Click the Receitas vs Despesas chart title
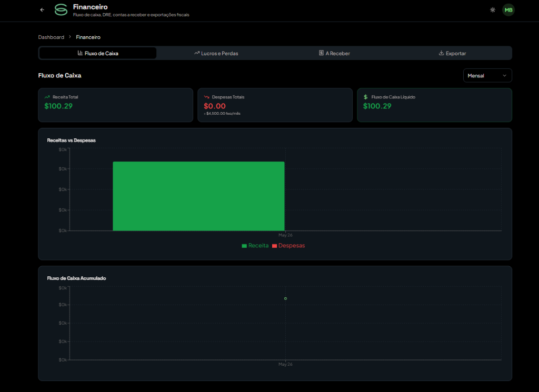This screenshot has height=392, width=539. click(72, 140)
